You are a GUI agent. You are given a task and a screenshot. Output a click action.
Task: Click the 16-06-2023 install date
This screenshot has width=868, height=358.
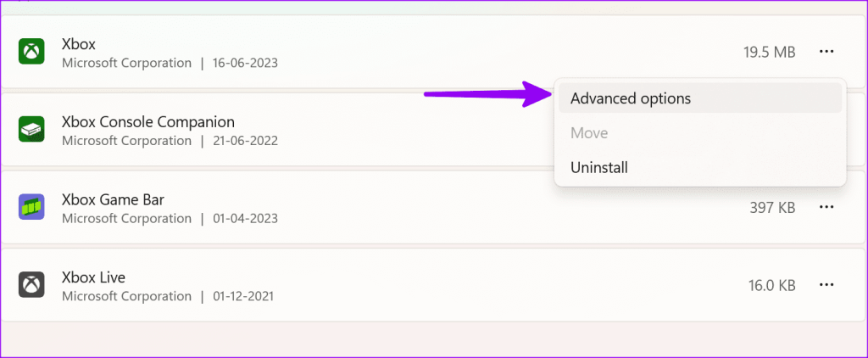tap(245, 63)
